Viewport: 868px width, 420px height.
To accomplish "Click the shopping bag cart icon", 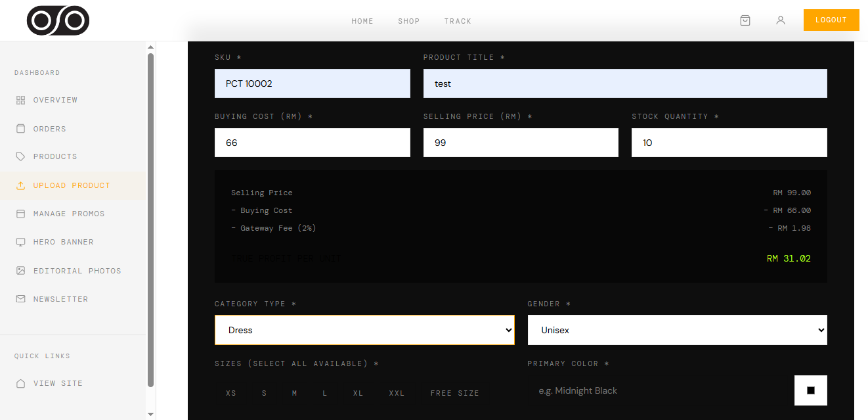I will click(x=745, y=20).
